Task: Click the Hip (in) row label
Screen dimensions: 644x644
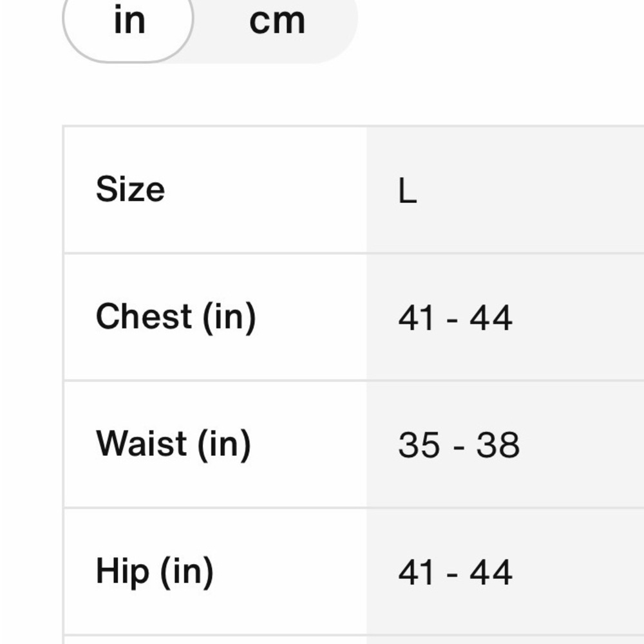Action: click(155, 571)
